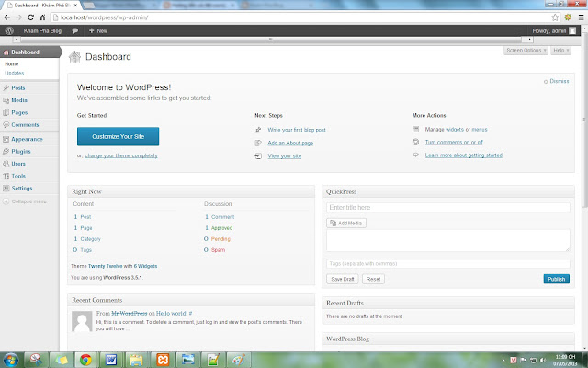Click View your site link

284,155
